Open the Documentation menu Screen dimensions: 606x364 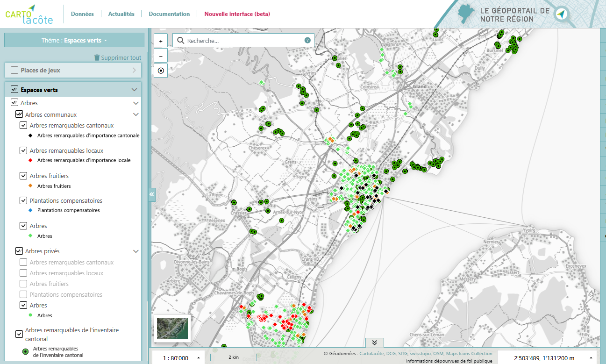click(x=169, y=14)
